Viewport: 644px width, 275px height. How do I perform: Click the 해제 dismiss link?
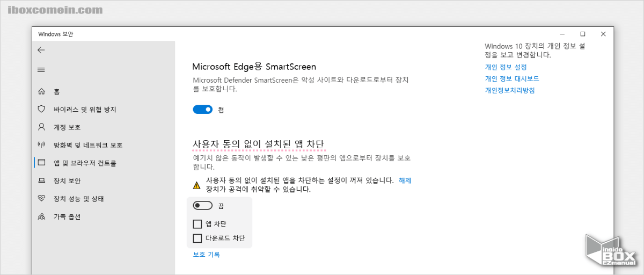click(405, 180)
